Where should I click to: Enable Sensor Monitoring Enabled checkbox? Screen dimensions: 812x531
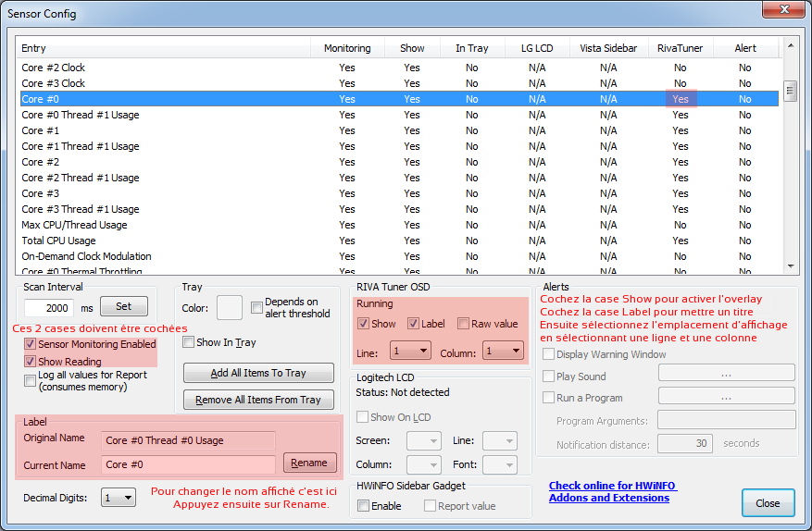coord(30,344)
